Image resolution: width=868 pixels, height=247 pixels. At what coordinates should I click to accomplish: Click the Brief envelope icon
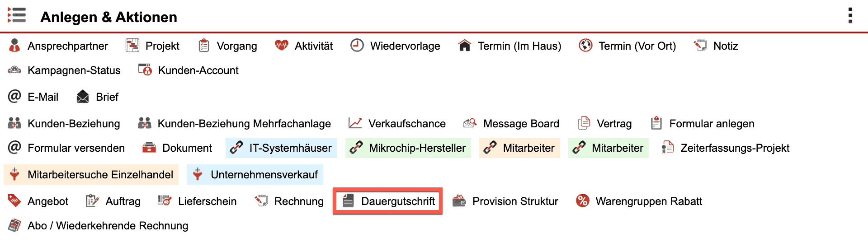(83, 97)
